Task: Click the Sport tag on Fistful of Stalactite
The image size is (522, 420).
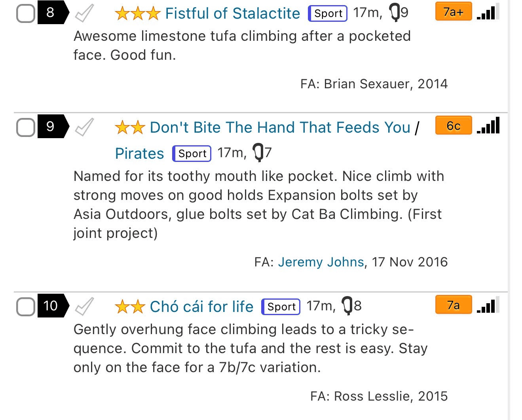Action: click(328, 13)
